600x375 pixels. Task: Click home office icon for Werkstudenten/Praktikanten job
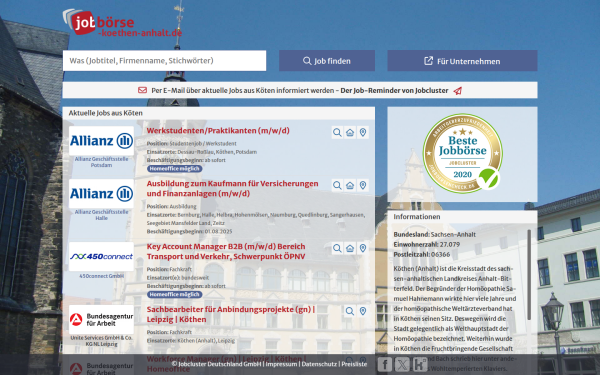[350, 132]
